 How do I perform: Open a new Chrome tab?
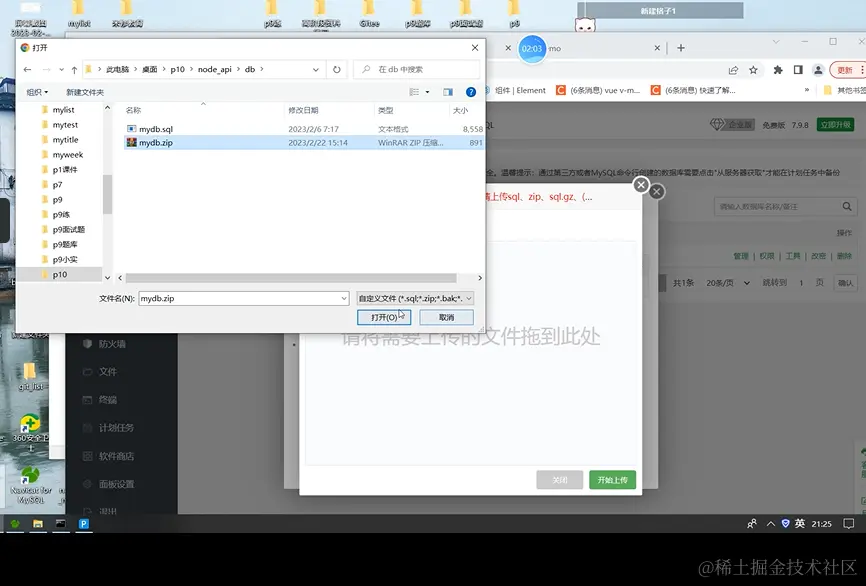680,48
